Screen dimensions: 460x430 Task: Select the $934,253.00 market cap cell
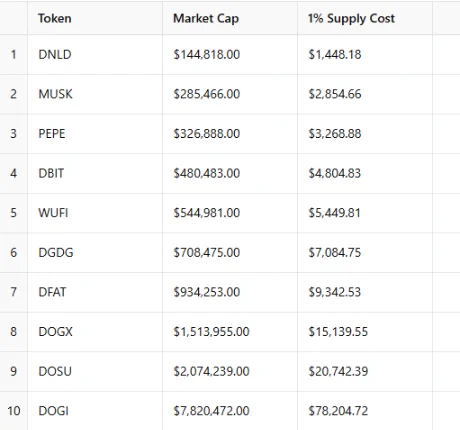click(x=230, y=293)
